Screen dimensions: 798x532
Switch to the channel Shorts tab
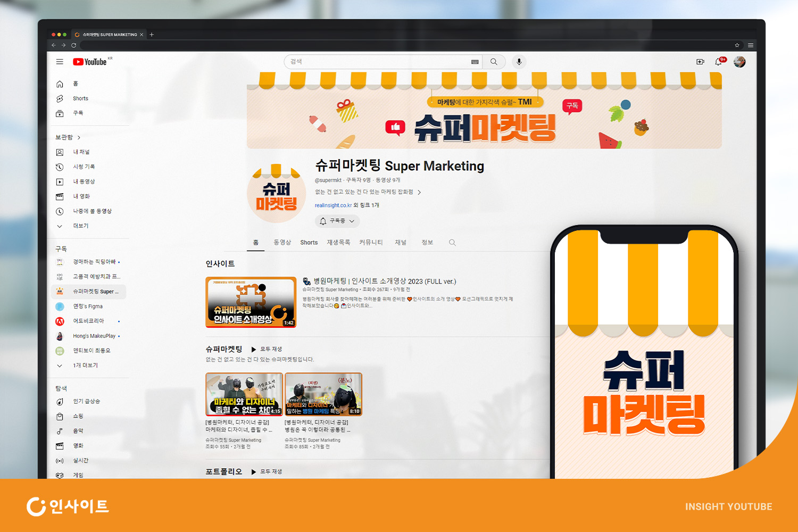pos(309,243)
